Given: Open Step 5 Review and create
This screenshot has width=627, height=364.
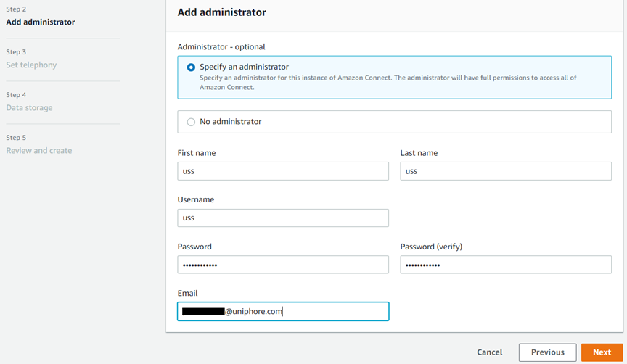Looking at the screenshot, I should 38,150.
